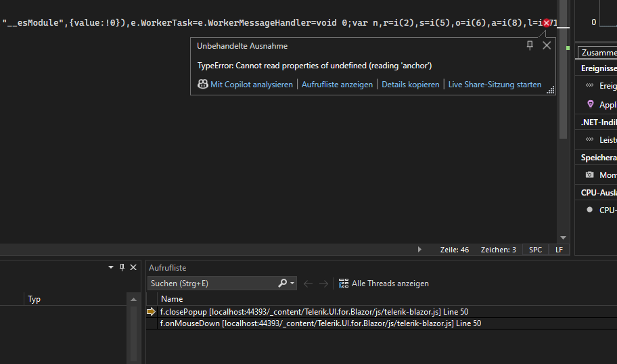This screenshot has height=364, width=617.
Task: Open the left panel window options dropdown arrow
Action: [x=111, y=268]
